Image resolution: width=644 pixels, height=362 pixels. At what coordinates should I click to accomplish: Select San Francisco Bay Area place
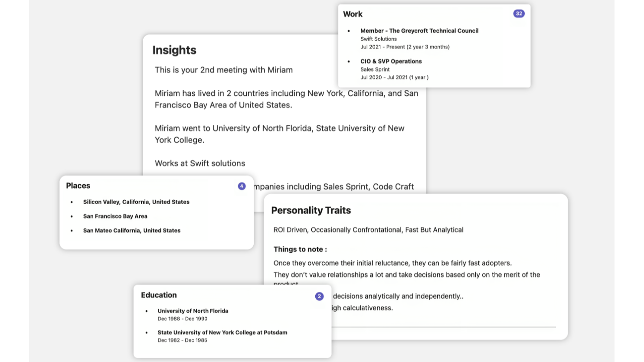tap(115, 216)
